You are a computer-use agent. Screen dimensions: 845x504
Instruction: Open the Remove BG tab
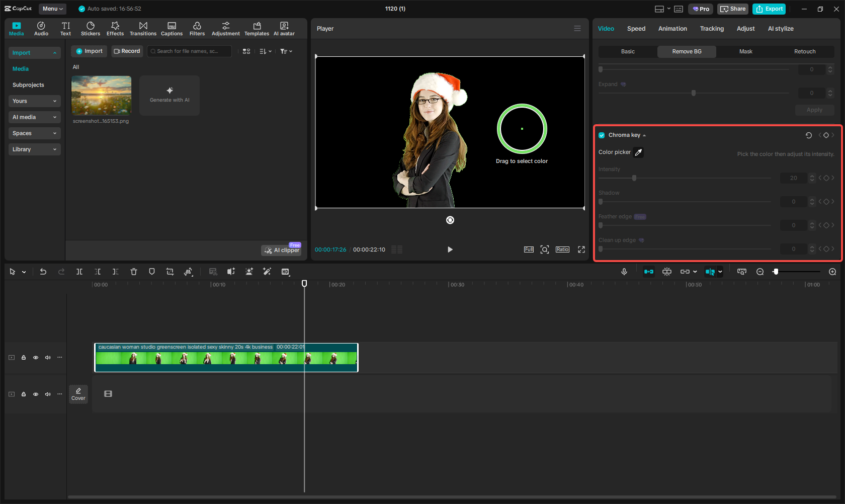click(x=687, y=51)
